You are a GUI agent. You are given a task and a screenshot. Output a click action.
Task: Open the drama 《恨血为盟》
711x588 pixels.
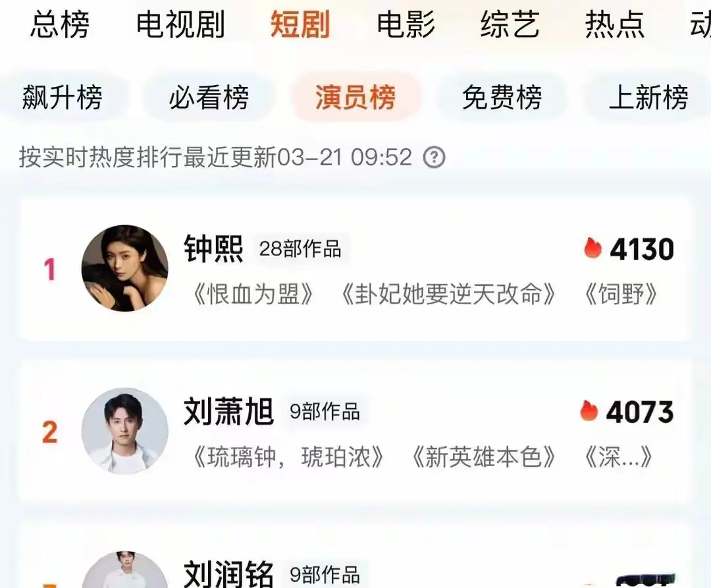pyautogui.click(x=253, y=294)
